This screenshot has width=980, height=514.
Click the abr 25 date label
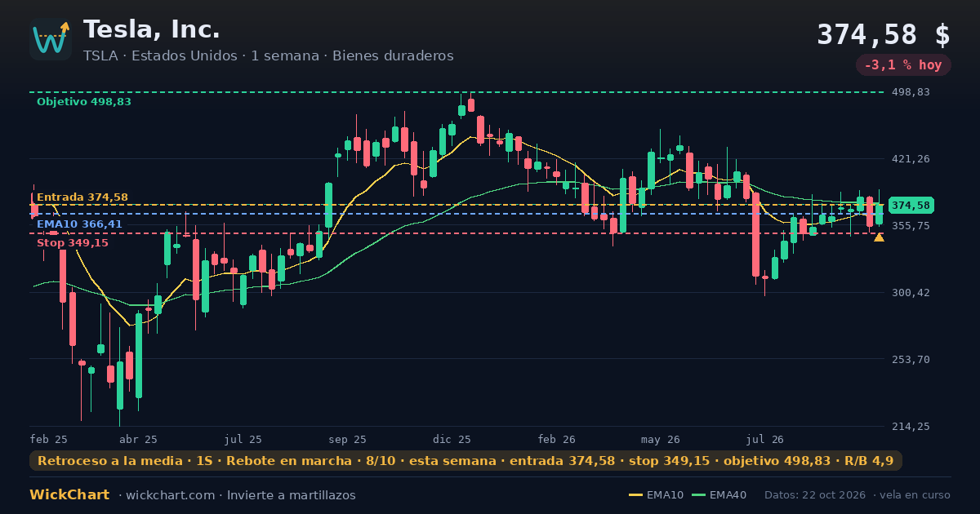(139, 439)
